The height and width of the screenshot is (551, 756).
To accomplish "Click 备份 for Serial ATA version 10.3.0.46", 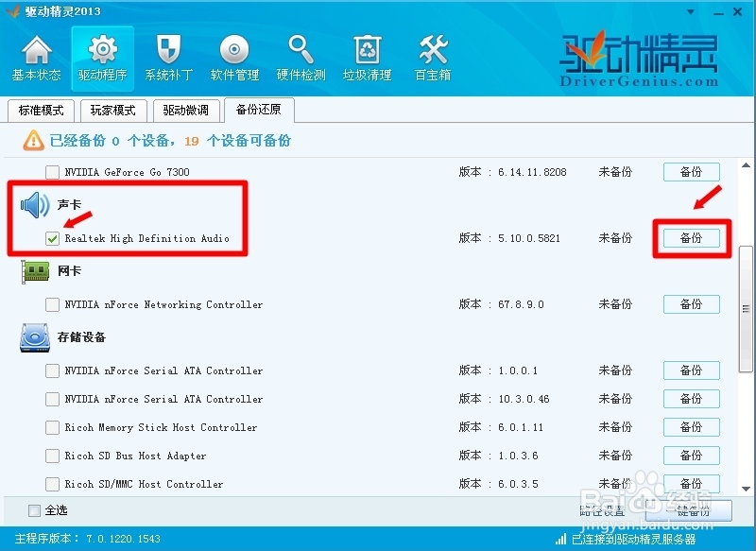I will [692, 399].
